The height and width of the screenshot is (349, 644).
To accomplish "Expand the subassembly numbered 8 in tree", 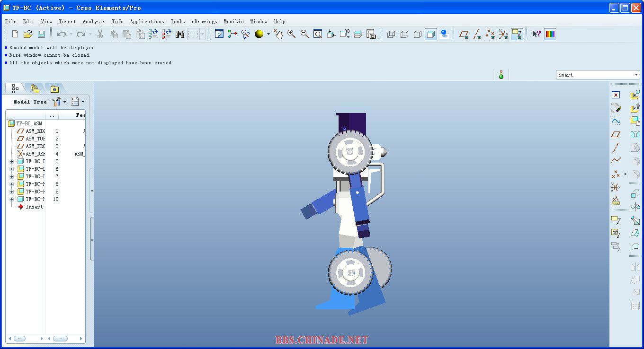I will tap(11, 184).
